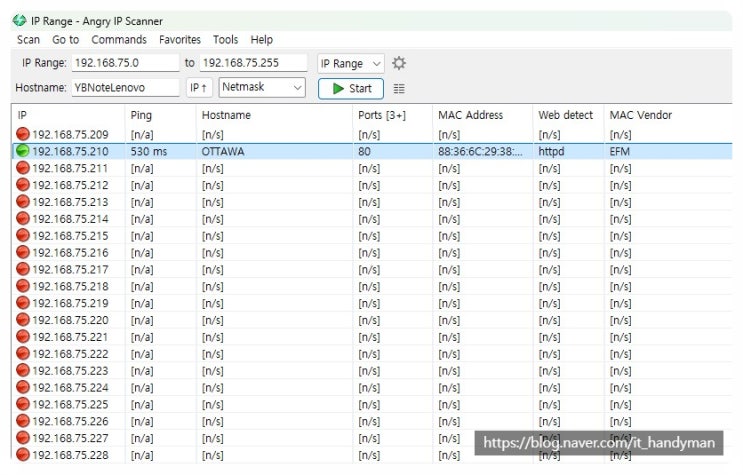Viewport: 743px width, 475px height.
Task: Open the Tools menu
Action: pos(225,40)
